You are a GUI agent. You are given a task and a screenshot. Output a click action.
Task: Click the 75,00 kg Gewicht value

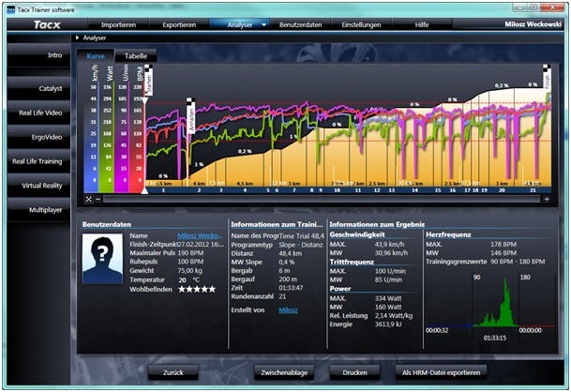point(190,271)
